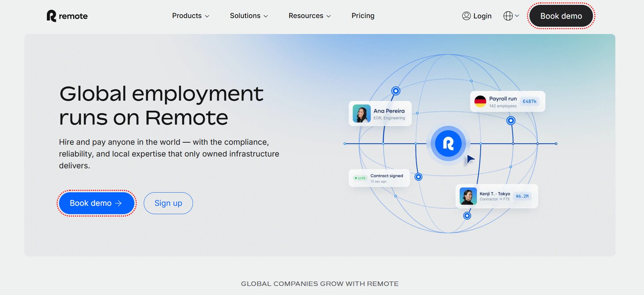Expand the Resources dropdown menu
The width and height of the screenshot is (644, 295).
[x=310, y=16]
